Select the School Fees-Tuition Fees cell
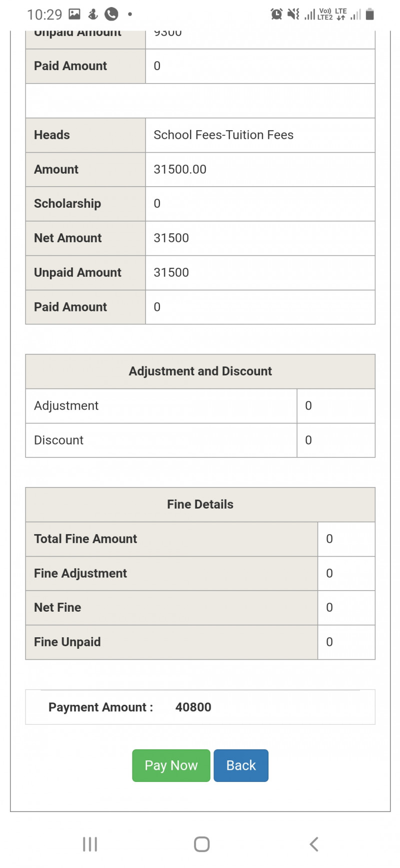Screen dimensions: 400x868 [223, 135]
